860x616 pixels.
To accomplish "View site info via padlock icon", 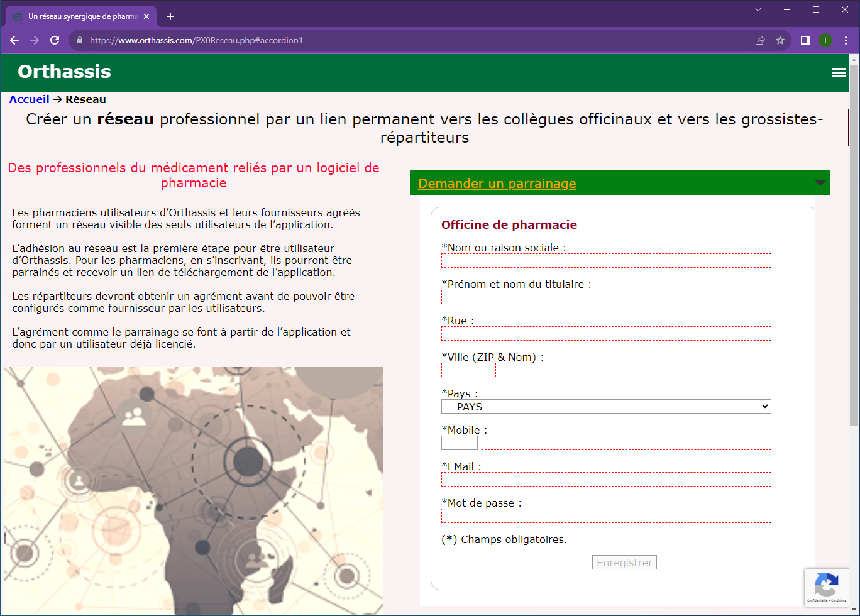I will (79, 40).
